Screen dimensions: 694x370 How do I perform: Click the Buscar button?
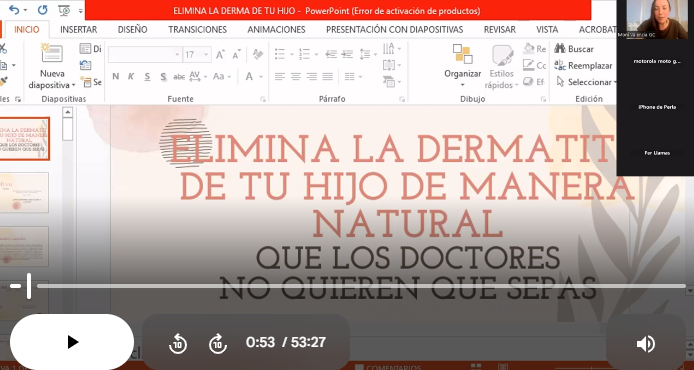[574, 49]
